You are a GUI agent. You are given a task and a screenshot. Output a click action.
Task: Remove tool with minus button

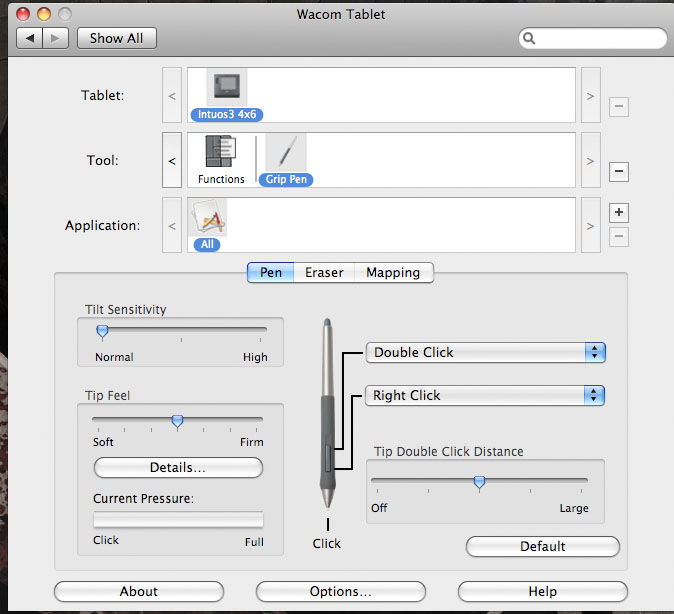619,172
